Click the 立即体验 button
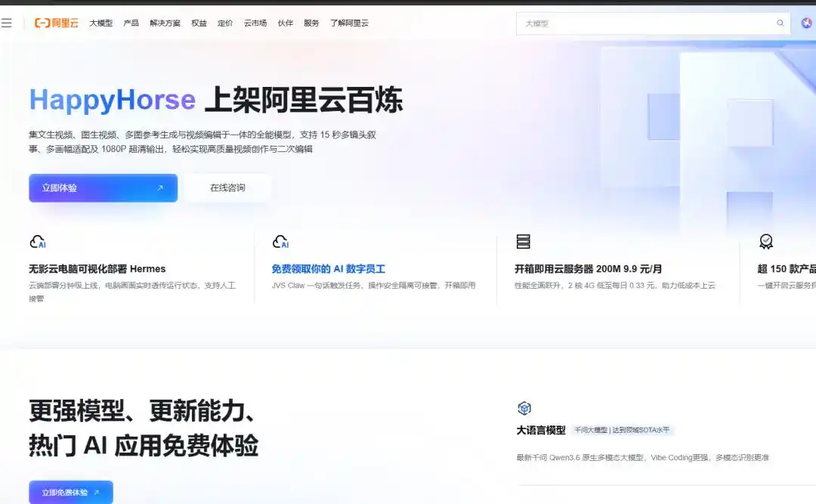This screenshot has width=816, height=504. point(103,188)
